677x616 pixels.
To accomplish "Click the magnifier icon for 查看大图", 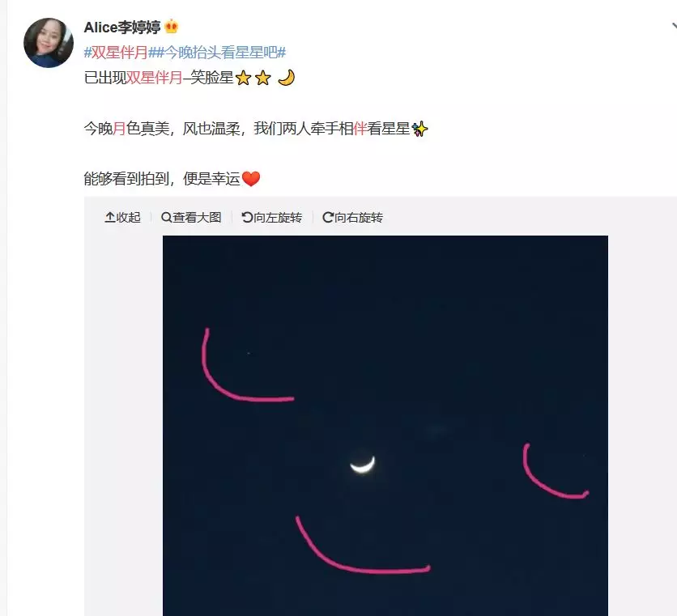I will [x=166, y=217].
